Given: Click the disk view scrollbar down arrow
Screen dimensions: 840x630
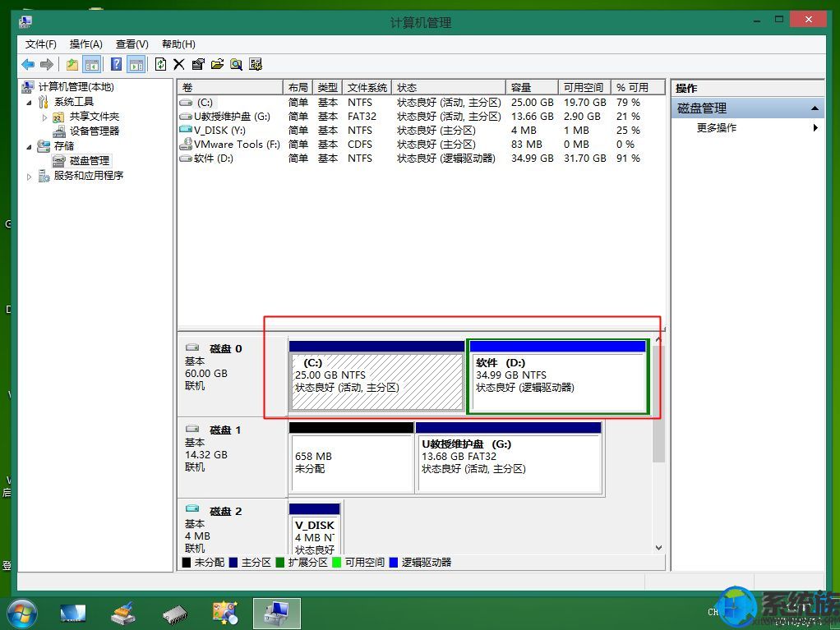Looking at the screenshot, I should pyautogui.click(x=658, y=548).
